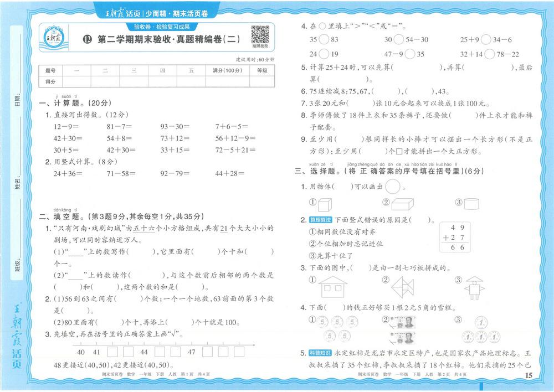The width and height of the screenshot is (554, 392).
Task: Choose the fish-shaped tangram figure
Action: tap(402, 287)
